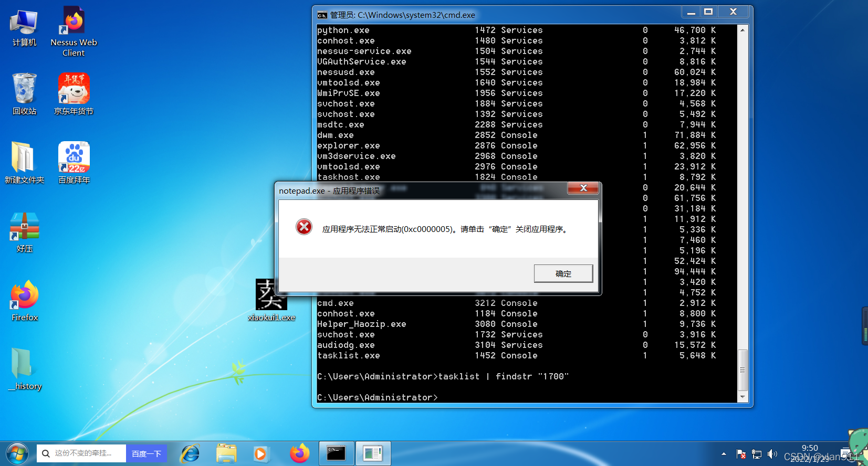Click the WmiPrvSE.exe process line
The image size is (868, 466).
point(517,93)
